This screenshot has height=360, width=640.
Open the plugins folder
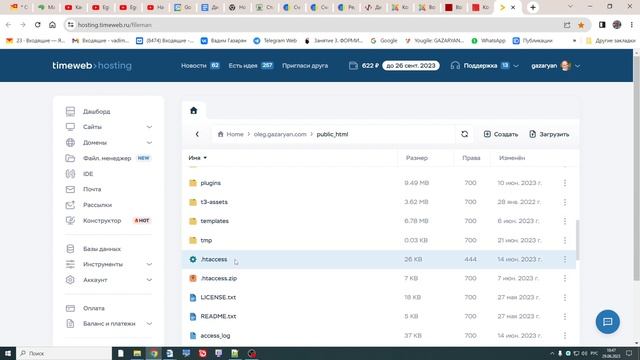click(x=211, y=183)
